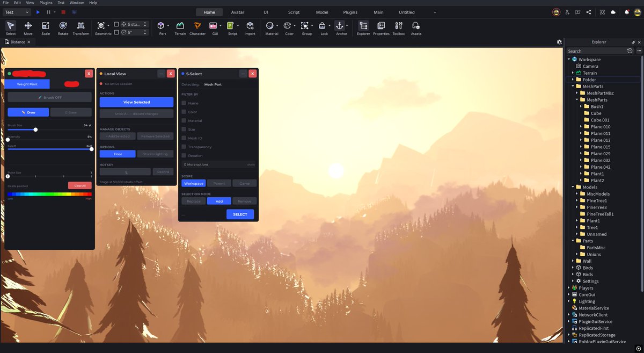Choose the Move tool
This screenshot has height=353, width=644.
(x=28, y=27)
